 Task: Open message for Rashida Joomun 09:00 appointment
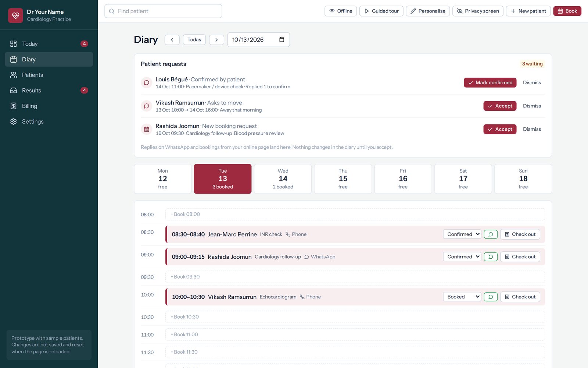tap(491, 257)
